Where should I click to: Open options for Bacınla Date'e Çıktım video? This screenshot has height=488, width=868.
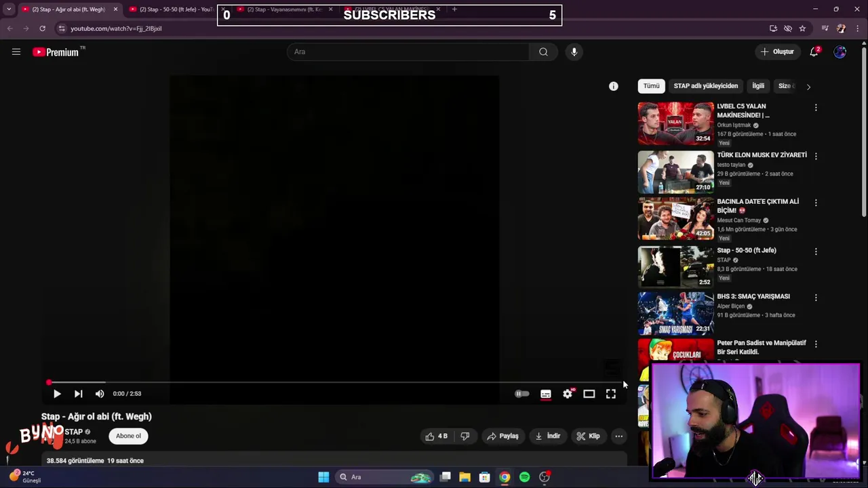[x=816, y=203]
